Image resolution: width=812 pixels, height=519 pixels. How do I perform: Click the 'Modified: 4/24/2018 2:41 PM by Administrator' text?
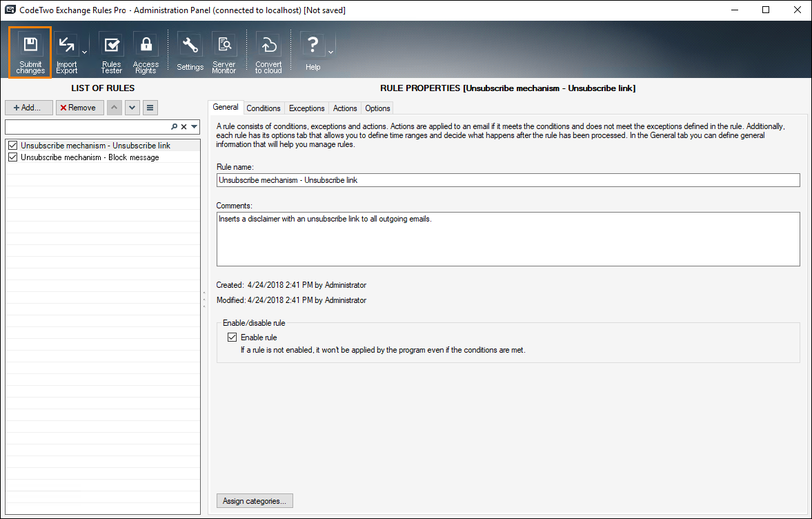(x=291, y=300)
